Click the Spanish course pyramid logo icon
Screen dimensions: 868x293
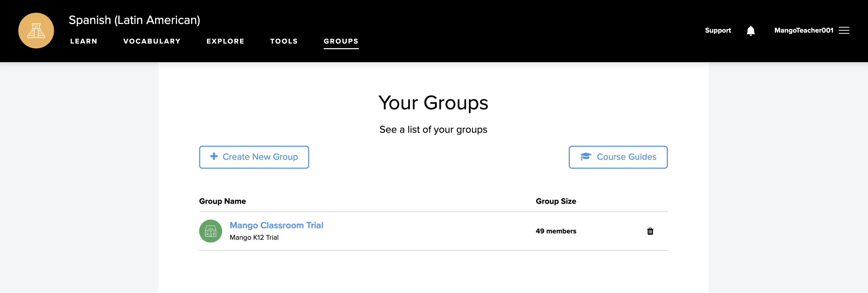[x=36, y=31]
